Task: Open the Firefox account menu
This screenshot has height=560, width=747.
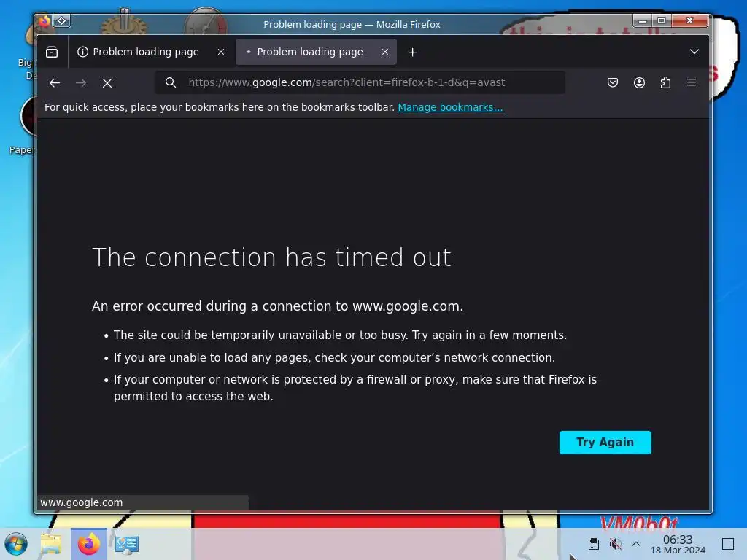Action: 639,82
